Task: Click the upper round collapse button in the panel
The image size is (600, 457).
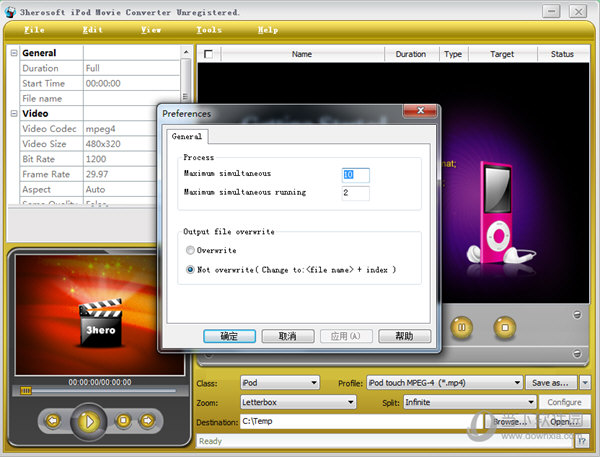Action: pos(577,315)
